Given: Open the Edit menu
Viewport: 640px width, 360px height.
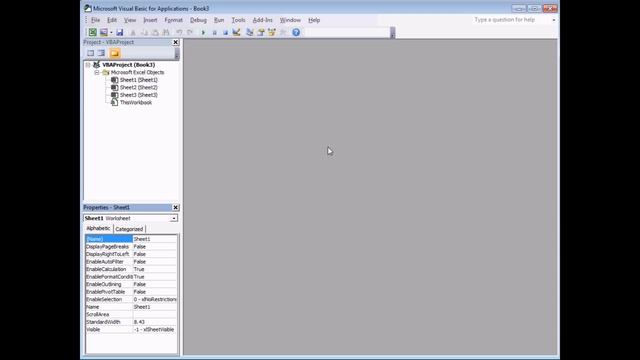Looking at the screenshot, I should [112, 20].
